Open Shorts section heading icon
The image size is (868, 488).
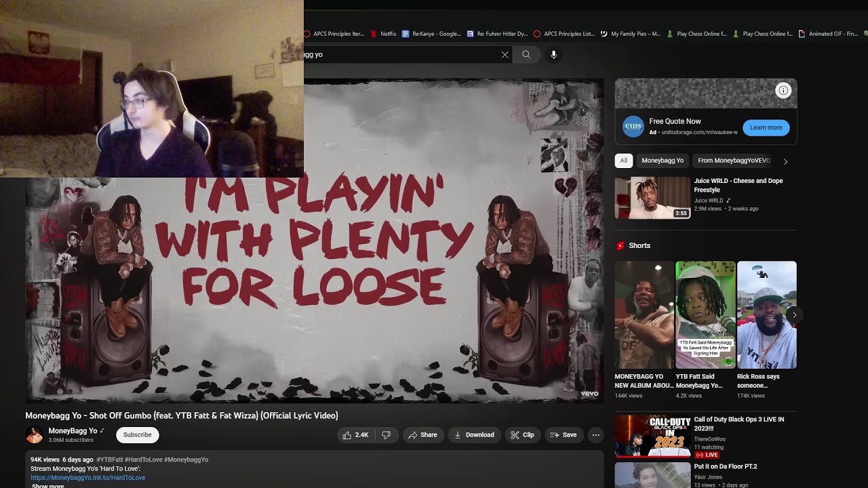pyautogui.click(x=620, y=246)
